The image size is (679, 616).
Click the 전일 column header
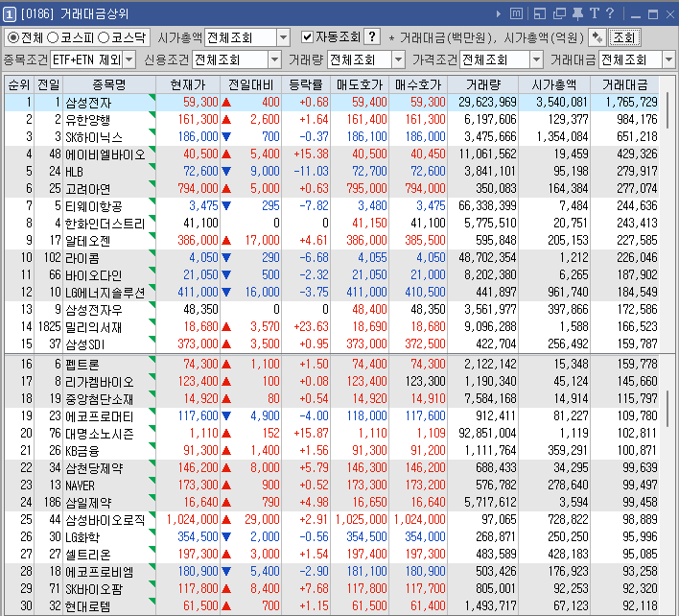(x=49, y=84)
